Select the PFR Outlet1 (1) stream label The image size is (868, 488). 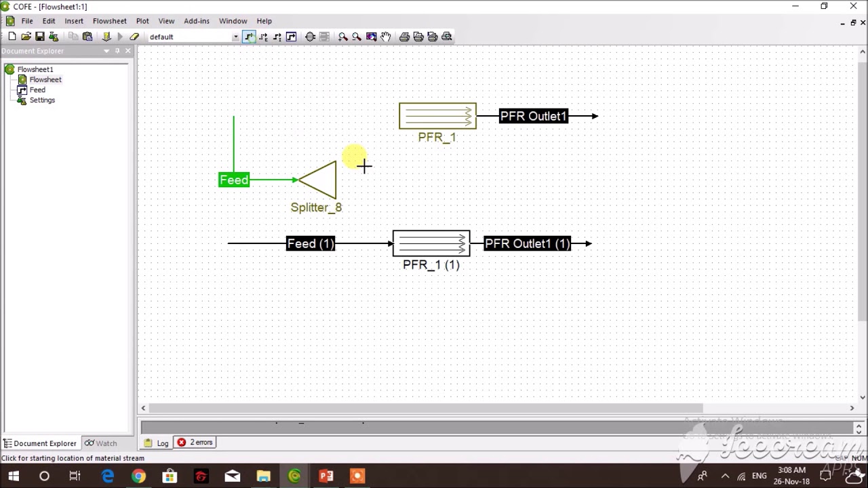click(x=528, y=243)
